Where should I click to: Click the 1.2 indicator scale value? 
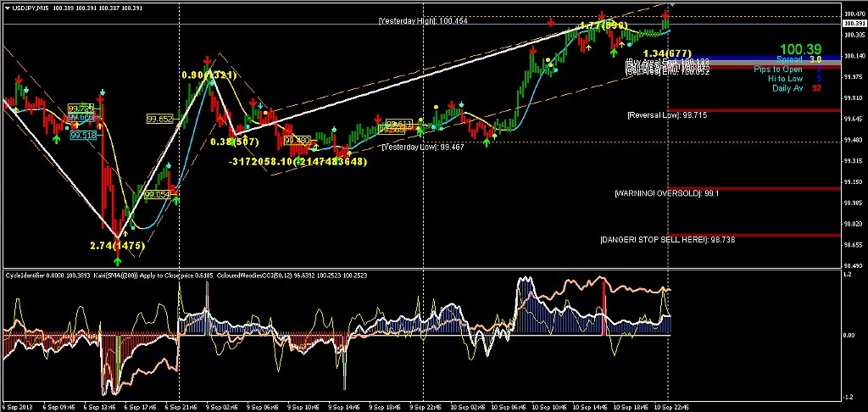coord(848,274)
